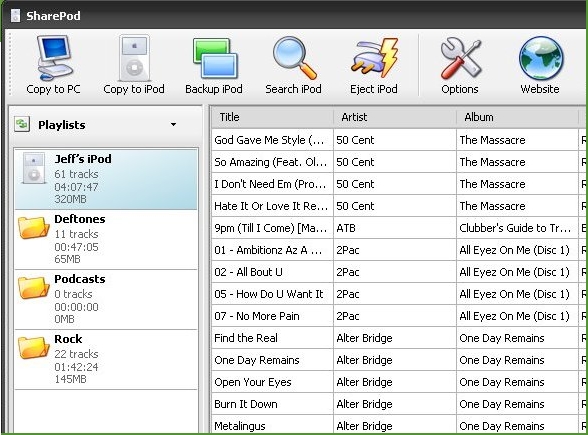
Task: Expand the Playlists dropdown arrow
Action: pyautogui.click(x=173, y=124)
